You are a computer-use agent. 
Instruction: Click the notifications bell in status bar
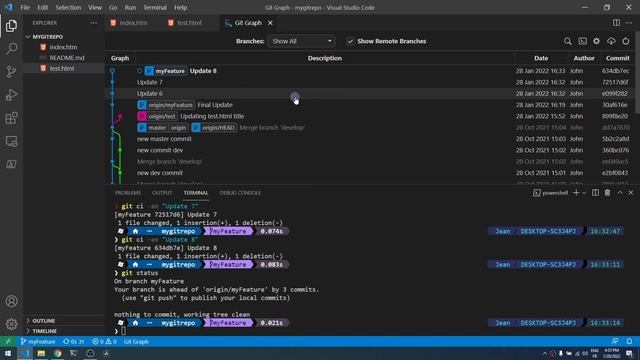[x=629, y=342]
